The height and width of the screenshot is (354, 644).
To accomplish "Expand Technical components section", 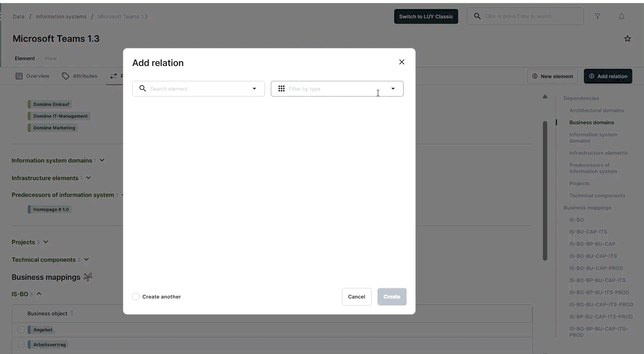I will point(87,259).
